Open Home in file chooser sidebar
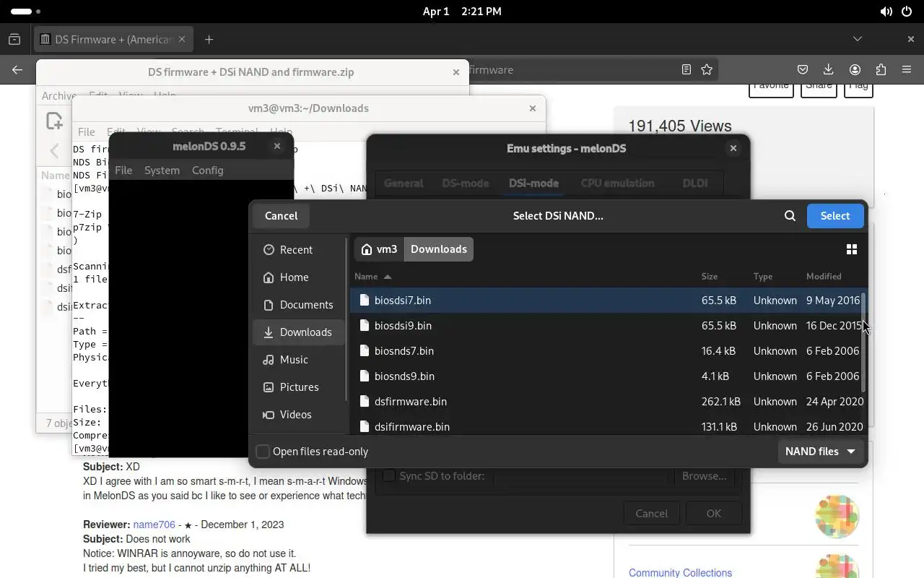Image resolution: width=924 pixels, height=578 pixels. pyautogui.click(x=299, y=277)
